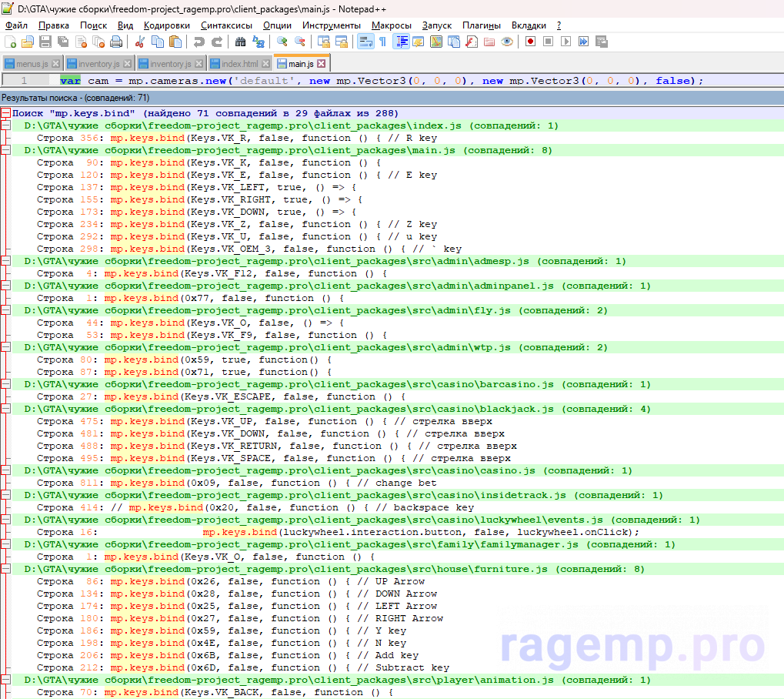The height and width of the screenshot is (699, 784).
Task: Toggle synchronized horizontal scrolling icon
Action: (x=342, y=42)
